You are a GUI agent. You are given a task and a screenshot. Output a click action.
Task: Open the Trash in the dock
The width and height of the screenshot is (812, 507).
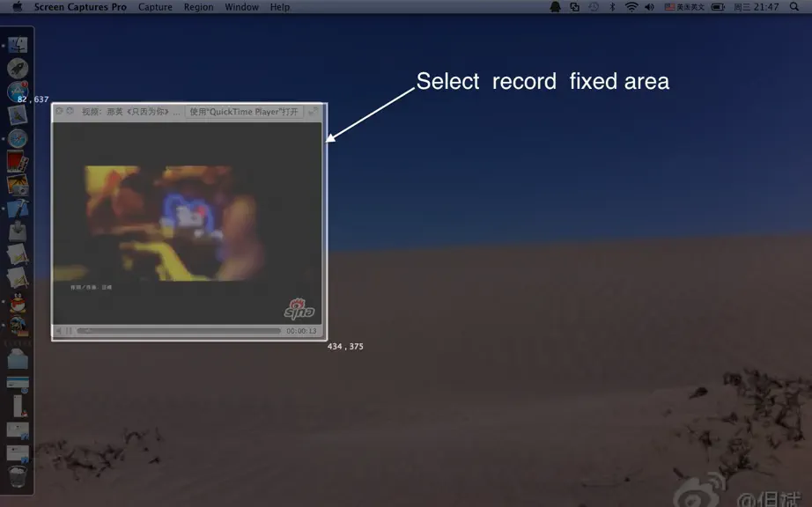pos(18,476)
